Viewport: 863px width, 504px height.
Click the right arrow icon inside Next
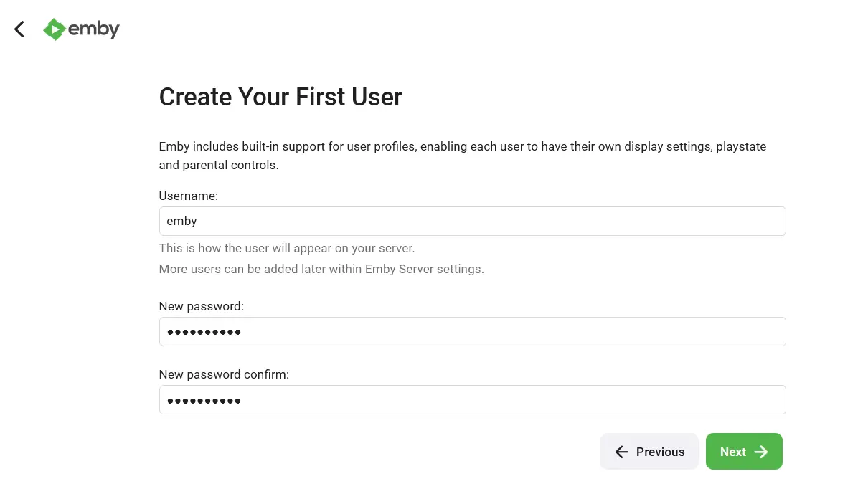(x=761, y=452)
